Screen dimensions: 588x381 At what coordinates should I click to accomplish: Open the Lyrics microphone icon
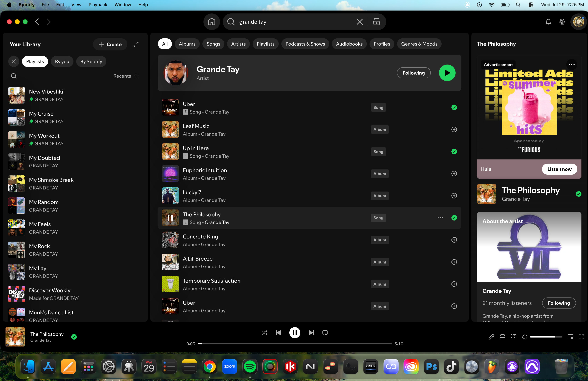491,337
